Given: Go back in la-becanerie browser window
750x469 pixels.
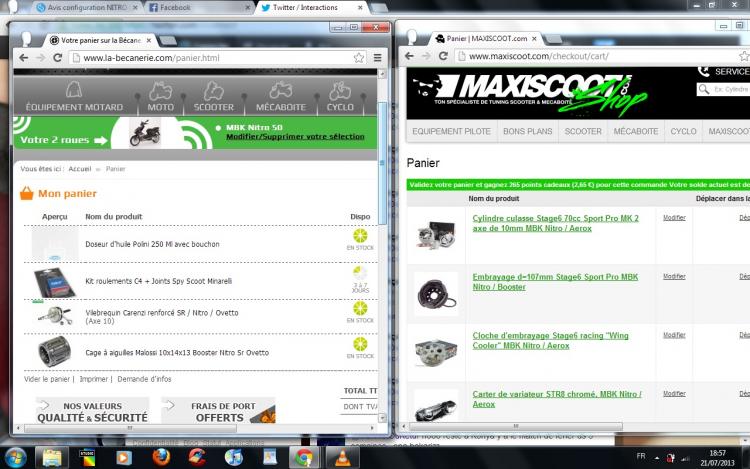Looking at the screenshot, I should 23,58.
